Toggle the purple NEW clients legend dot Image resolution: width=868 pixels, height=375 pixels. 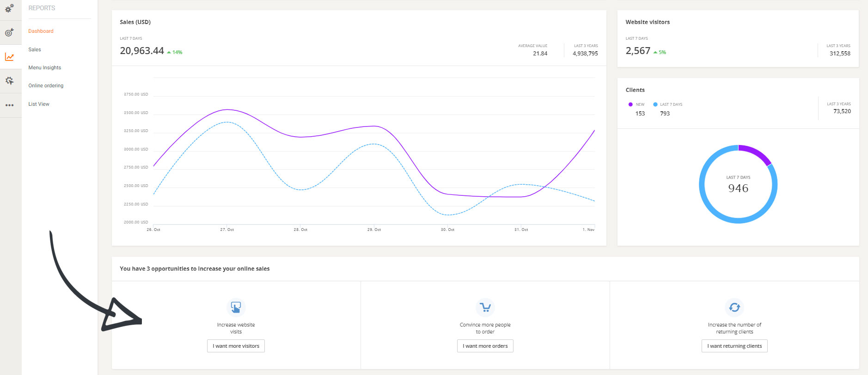coord(630,104)
